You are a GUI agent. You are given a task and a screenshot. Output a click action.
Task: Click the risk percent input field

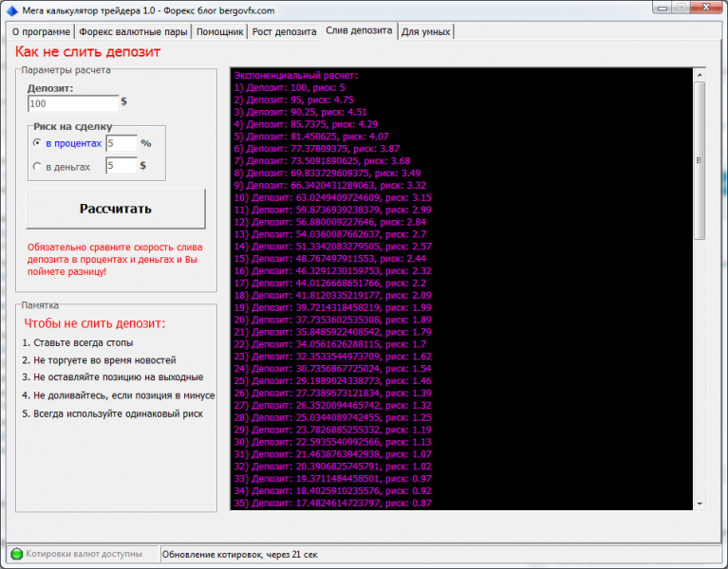click(x=121, y=143)
